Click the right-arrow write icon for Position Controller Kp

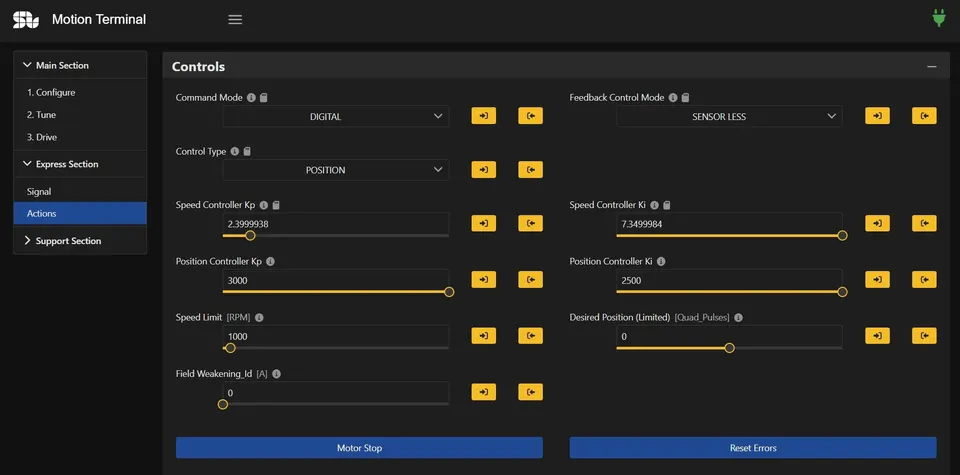484,280
